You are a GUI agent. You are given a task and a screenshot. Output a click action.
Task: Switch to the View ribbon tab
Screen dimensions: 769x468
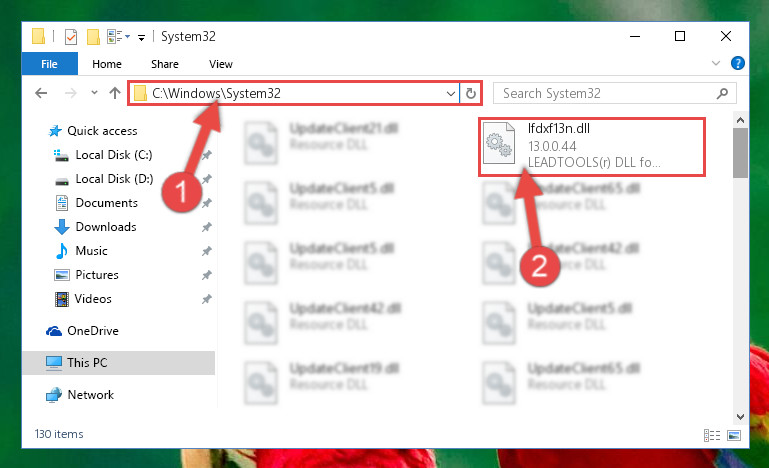pyautogui.click(x=221, y=64)
